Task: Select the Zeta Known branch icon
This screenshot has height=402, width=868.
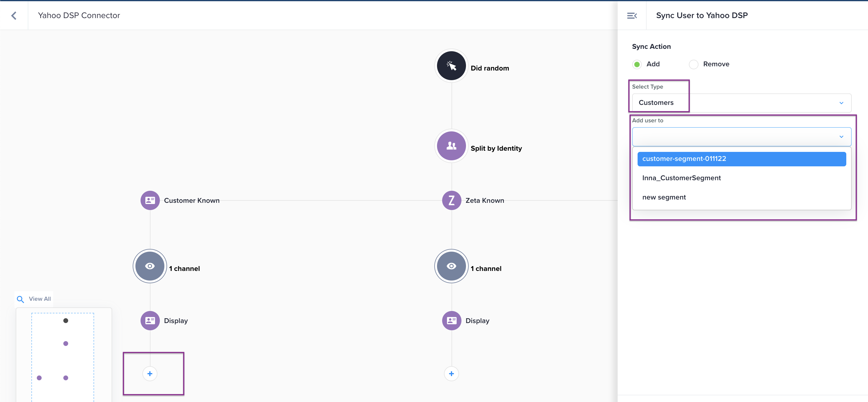Action: pos(451,200)
